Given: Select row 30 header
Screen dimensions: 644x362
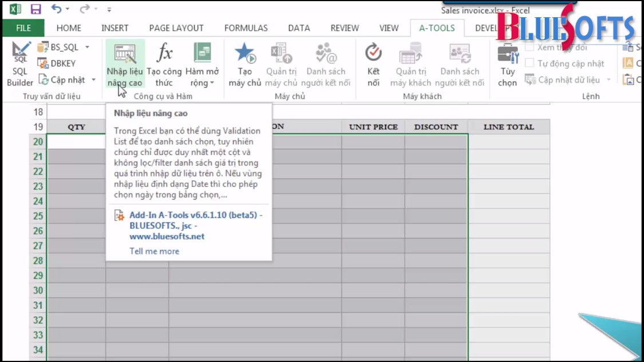Looking at the screenshot, I should pos(38,290).
